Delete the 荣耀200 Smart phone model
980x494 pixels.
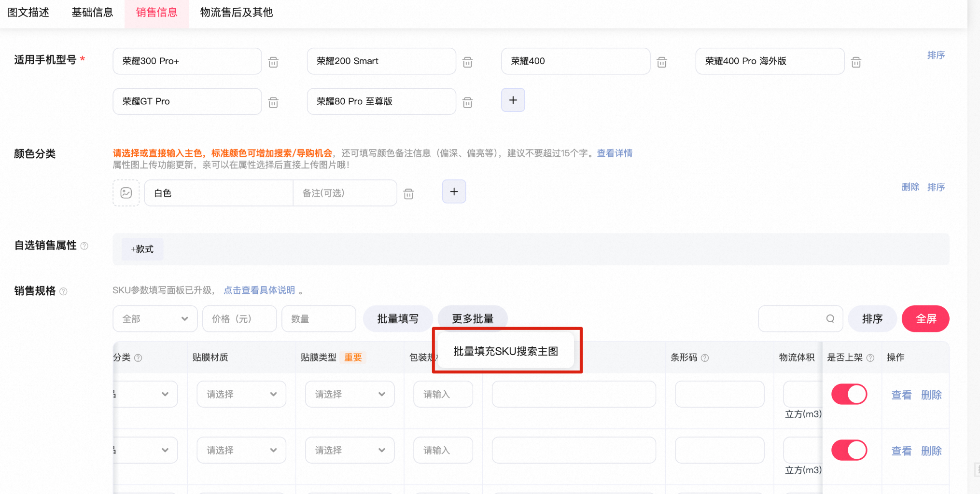click(467, 62)
